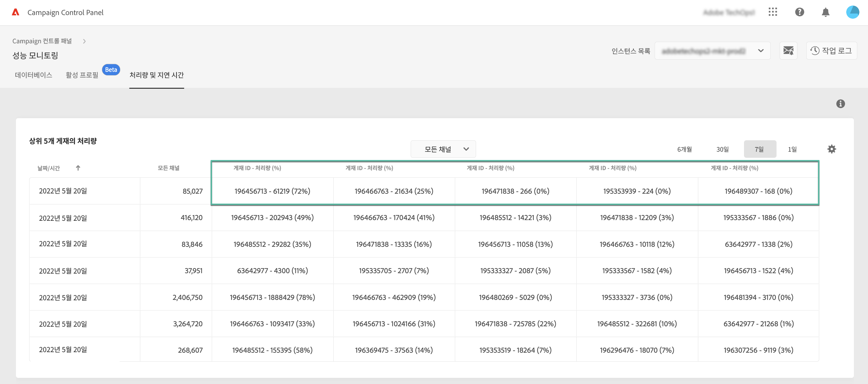The width and height of the screenshot is (868, 384).
Task: Open the notifications bell icon
Action: point(825,13)
